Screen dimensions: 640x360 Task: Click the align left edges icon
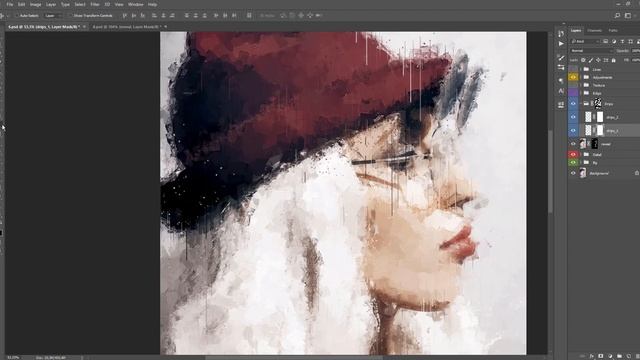(154, 16)
